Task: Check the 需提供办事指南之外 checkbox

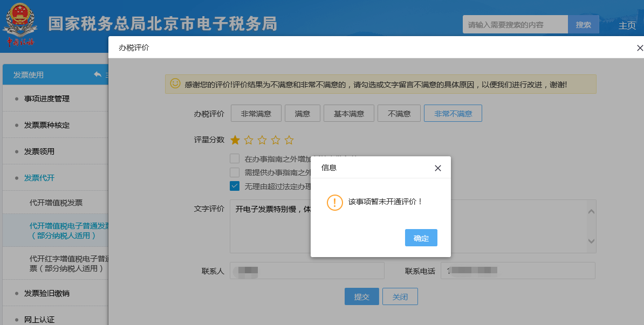Action: (235, 172)
